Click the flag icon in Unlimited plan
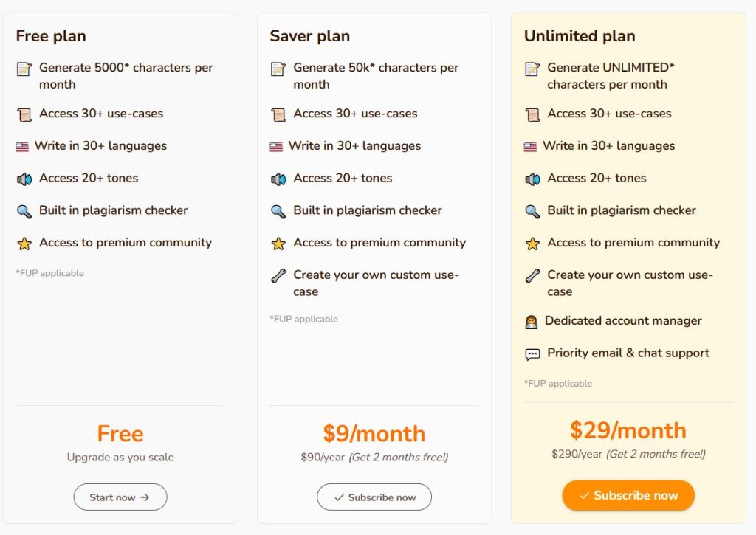 pyautogui.click(x=530, y=147)
